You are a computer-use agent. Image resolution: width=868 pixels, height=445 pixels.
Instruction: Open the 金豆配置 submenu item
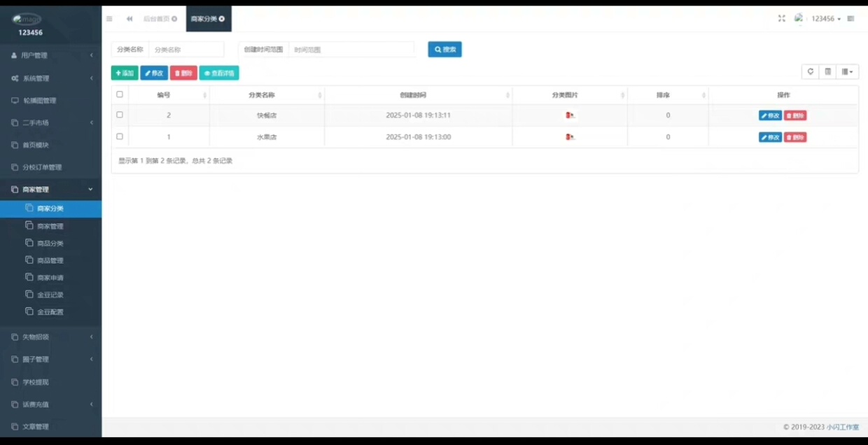pyautogui.click(x=50, y=311)
